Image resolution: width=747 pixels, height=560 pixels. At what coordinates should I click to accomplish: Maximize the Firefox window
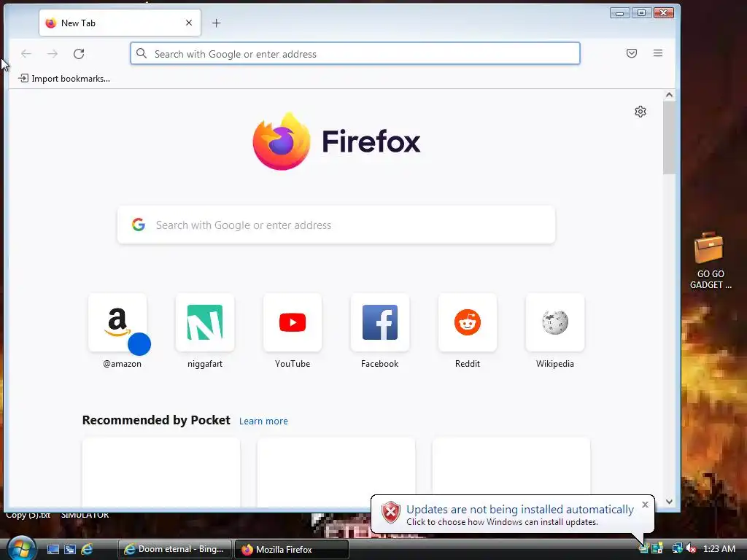click(x=642, y=13)
